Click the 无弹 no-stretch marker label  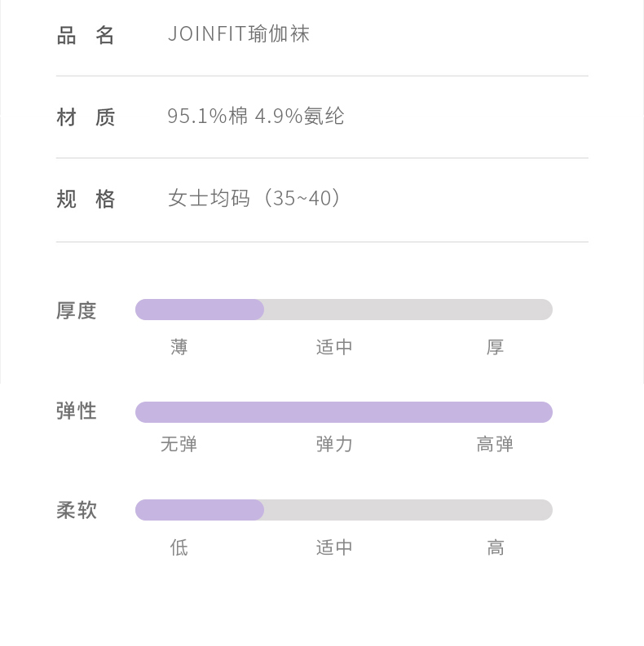tap(179, 445)
